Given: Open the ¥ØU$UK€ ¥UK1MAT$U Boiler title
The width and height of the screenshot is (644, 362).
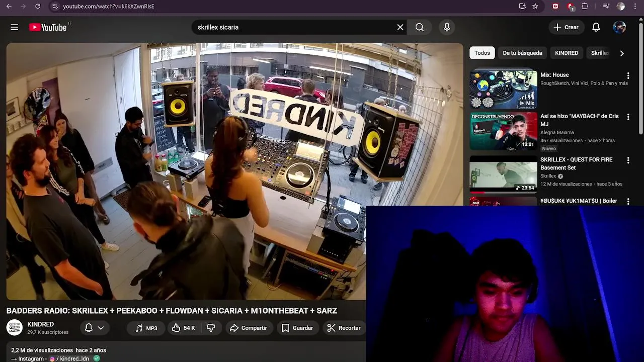Looking at the screenshot, I should (x=579, y=201).
